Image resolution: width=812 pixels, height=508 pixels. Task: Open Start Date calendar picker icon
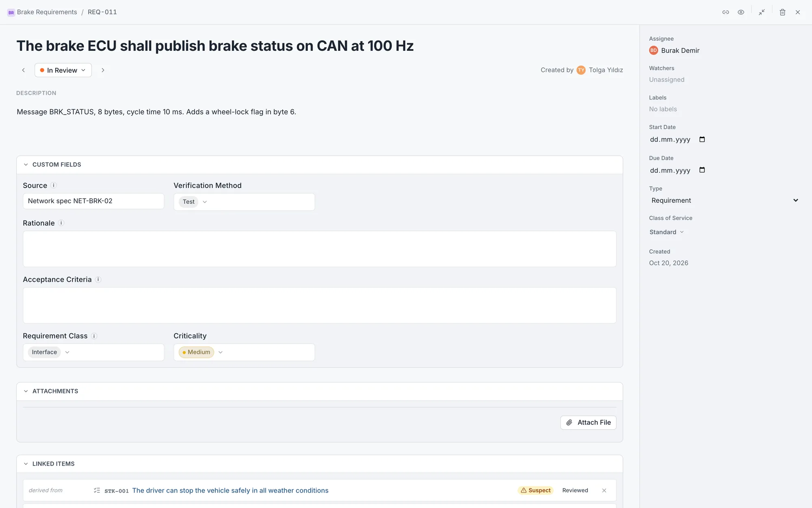point(702,139)
